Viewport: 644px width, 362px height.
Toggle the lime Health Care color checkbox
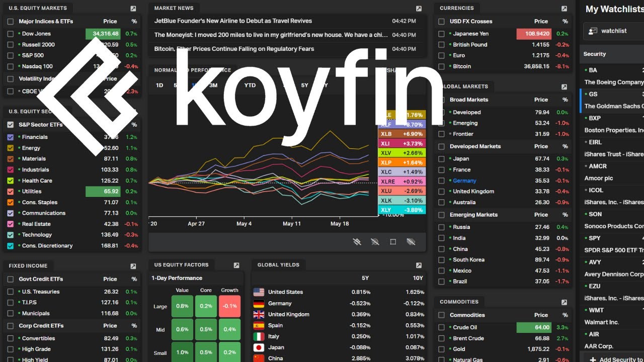pyautogui.click(x=11, y=180)
